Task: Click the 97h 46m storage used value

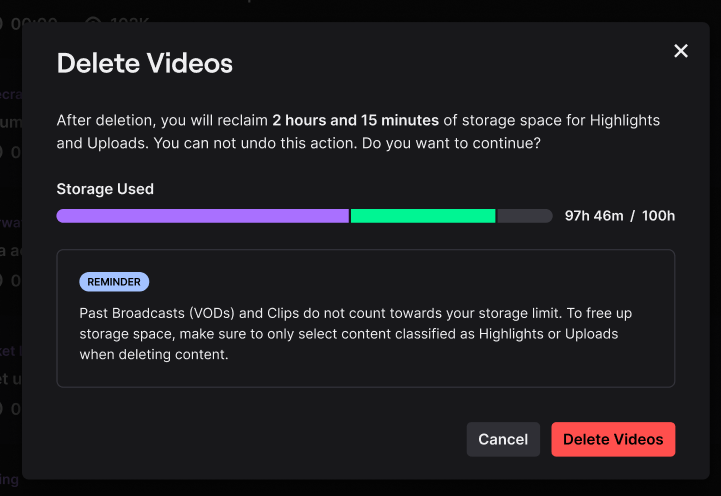Action: pos(594,216)
